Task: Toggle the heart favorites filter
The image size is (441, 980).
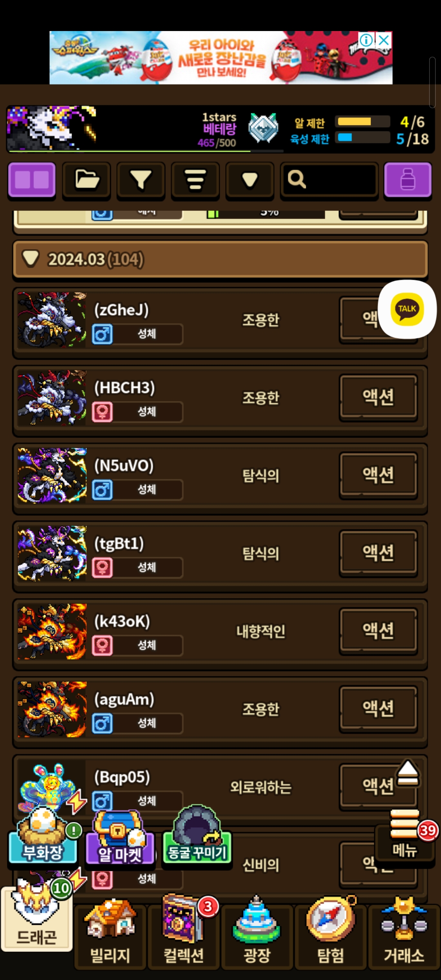Action: click(249, 180)
